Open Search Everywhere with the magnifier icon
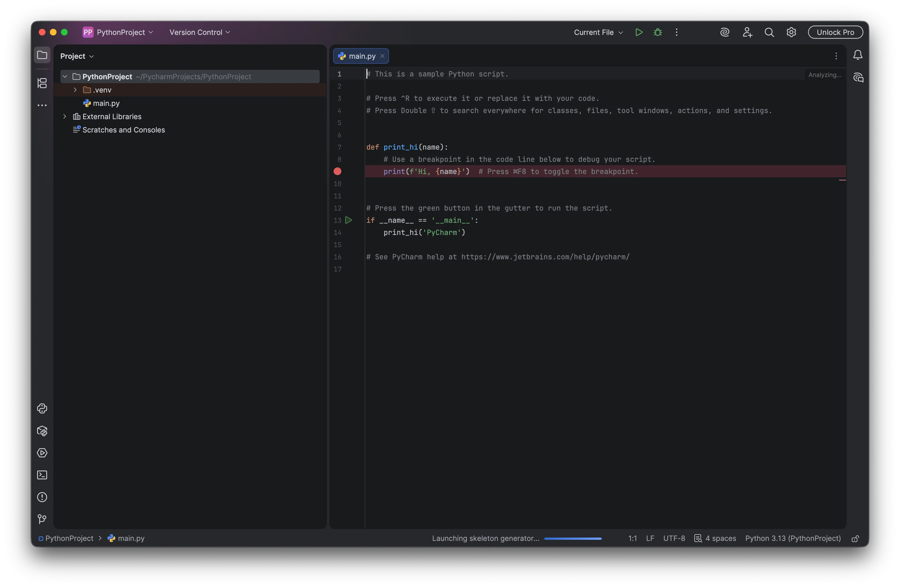 tap(769, 32)
